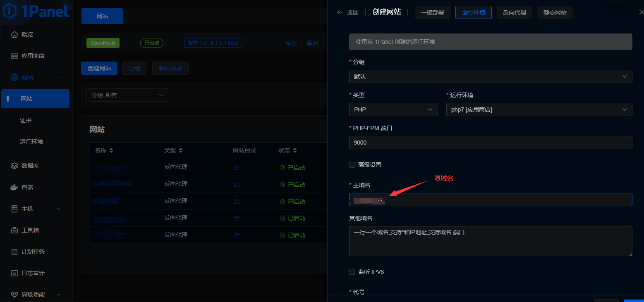Click the 网站 globe icon in sidebar
The image size is (644, 302).
click(x=14, y=77)
